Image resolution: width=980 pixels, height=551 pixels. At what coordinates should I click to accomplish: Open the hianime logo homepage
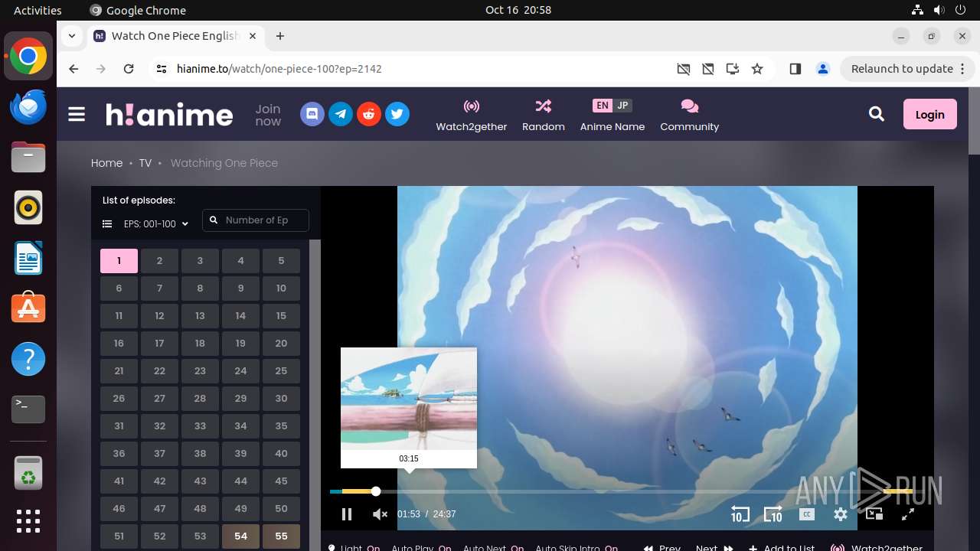click(169, 115)
